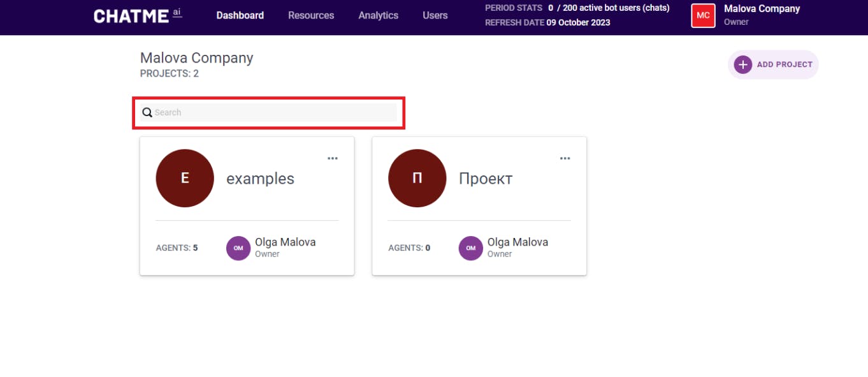Open the Resources menu item
Viewport: 868px width, 377px height.
point(311,15)
